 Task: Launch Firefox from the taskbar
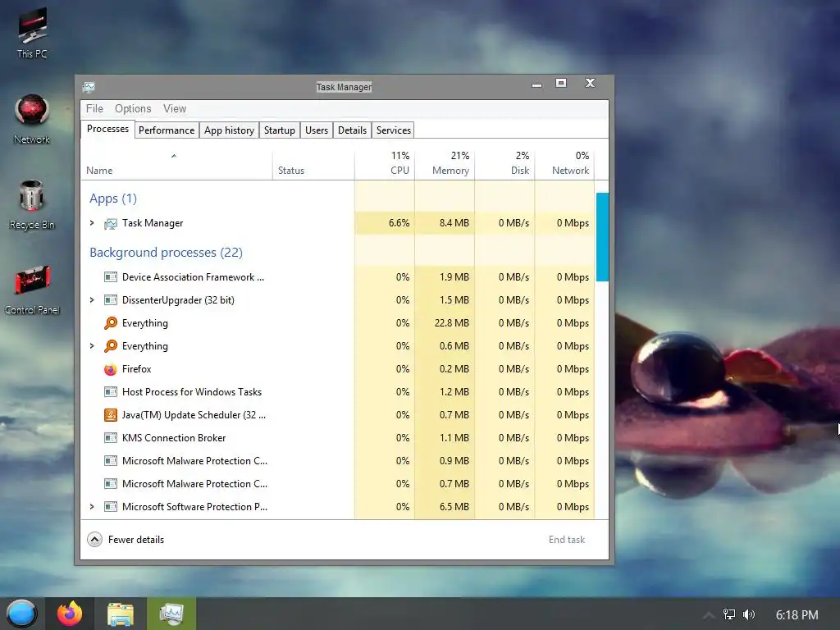pyautogui.click(x=70, y=614)
